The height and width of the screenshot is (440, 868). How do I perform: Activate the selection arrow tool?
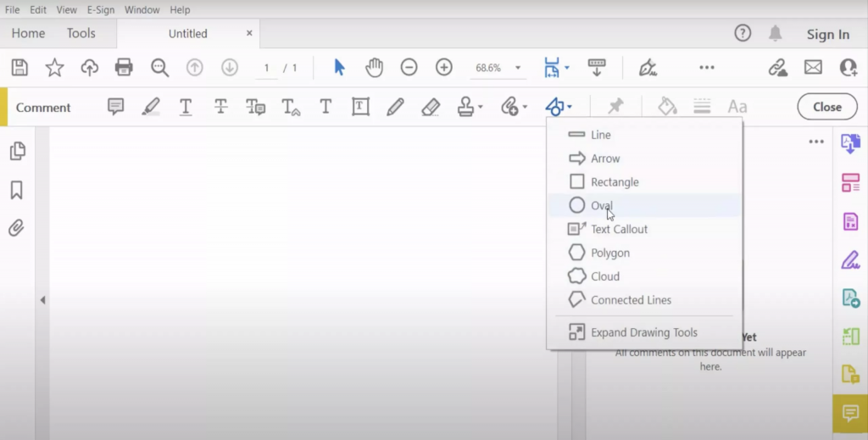click(x=339, y=68)
